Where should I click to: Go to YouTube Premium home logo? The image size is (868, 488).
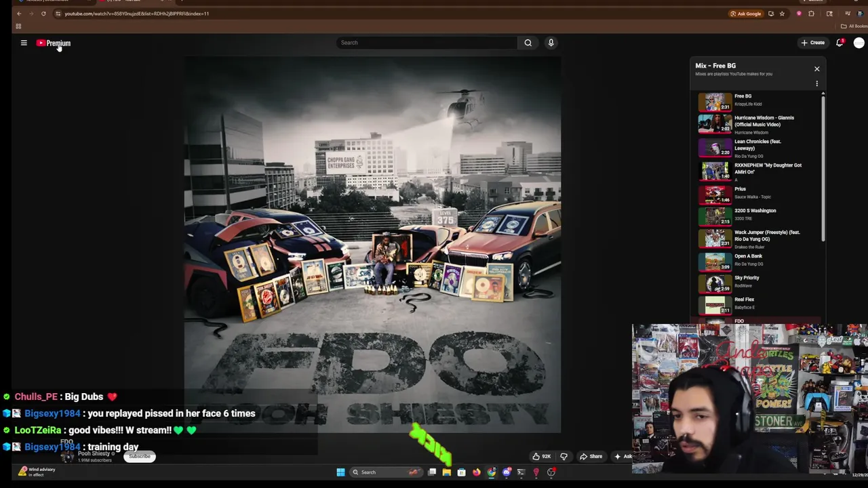point(54,43)
